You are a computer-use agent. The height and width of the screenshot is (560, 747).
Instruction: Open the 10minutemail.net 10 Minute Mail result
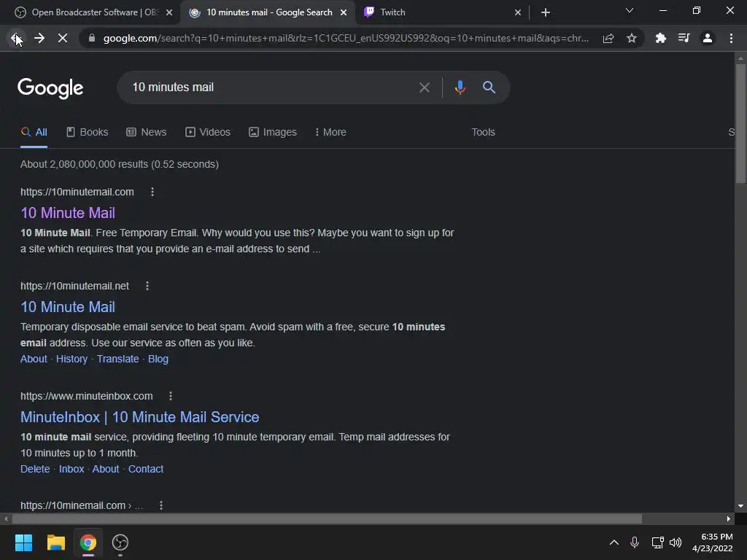click(x=68, y=307)
